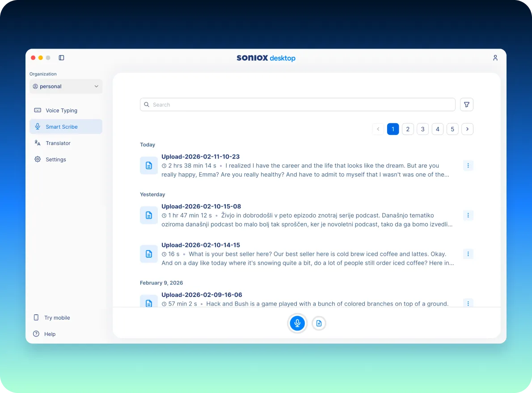Go to page 3 of results
532x393 pixels.
pos(422,129)
